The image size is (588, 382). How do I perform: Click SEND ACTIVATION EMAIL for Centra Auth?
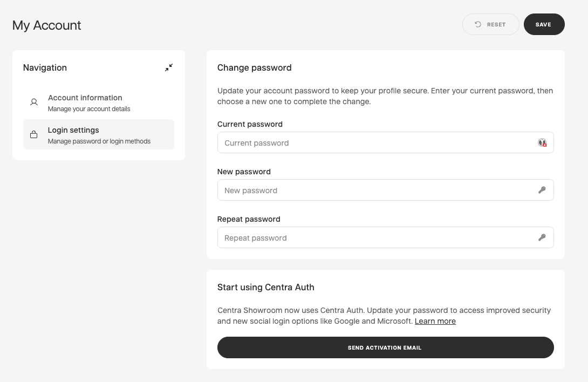[x=385, y=347]
